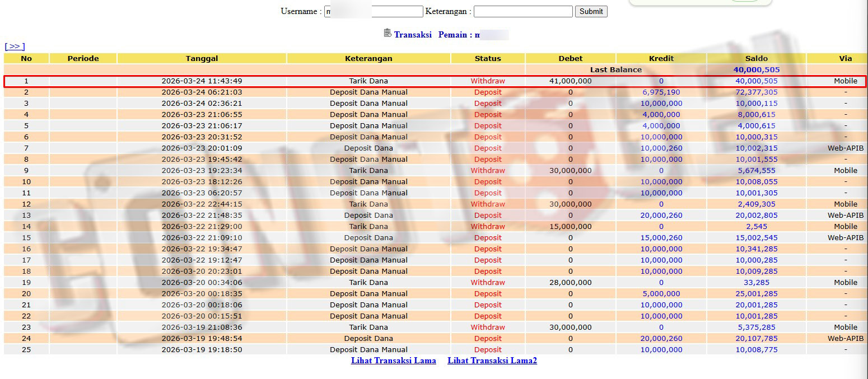Click kredit value 5,000,000
The image size is (868, 379).
[x=661, y=294]
